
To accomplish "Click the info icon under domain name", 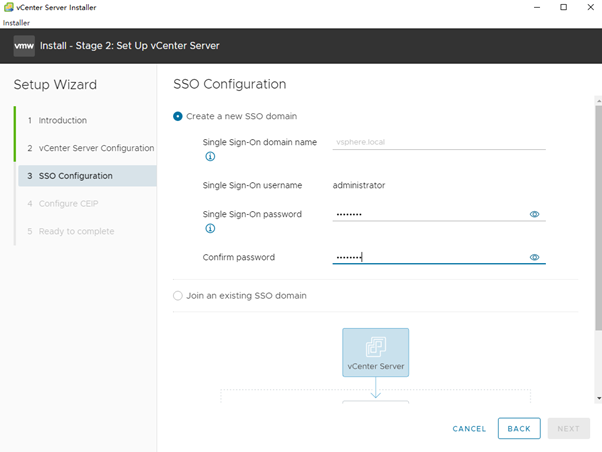I will pos(210,156).
